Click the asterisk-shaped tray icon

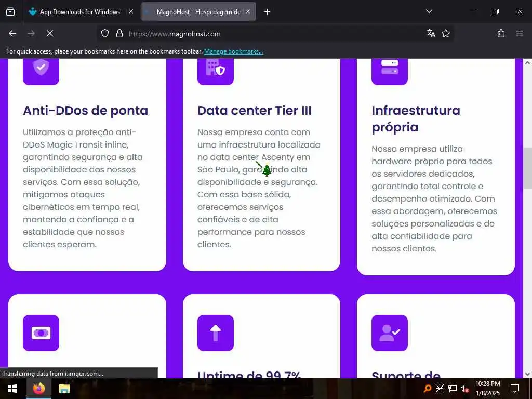coord(440,389)
